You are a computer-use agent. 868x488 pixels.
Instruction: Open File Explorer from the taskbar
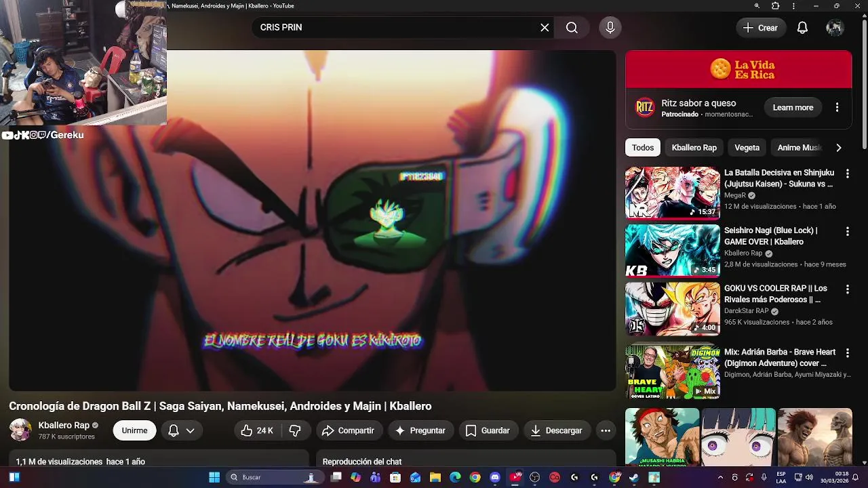click(x=435, y=477)
